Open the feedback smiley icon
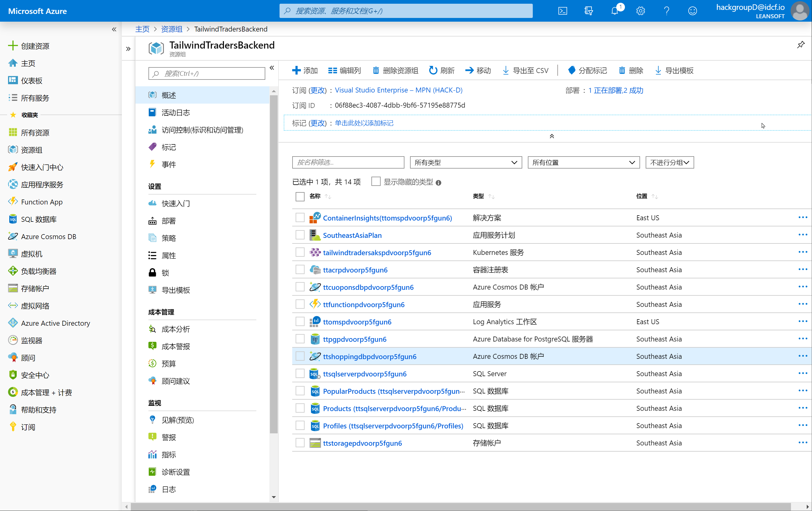This screenshot has width=812, height=511. 692,11
